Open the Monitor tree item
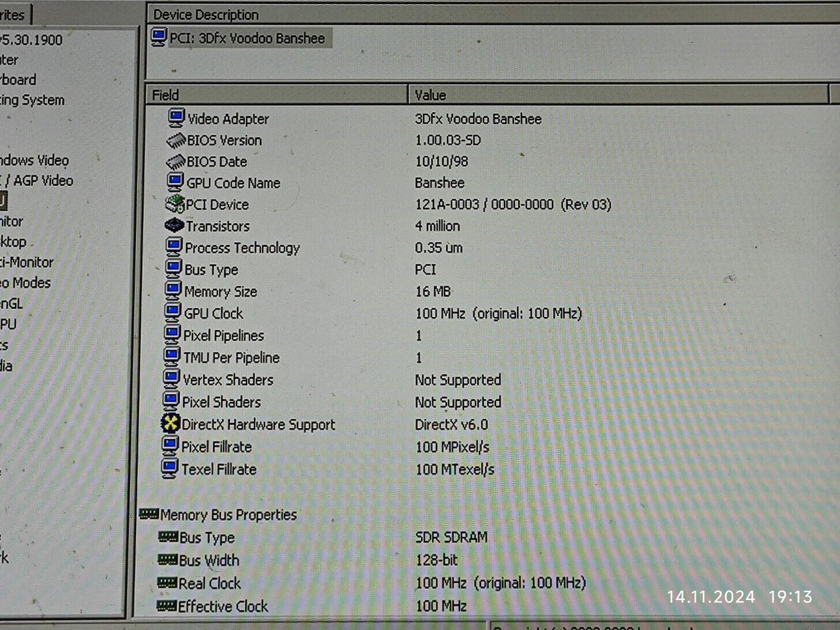 pyautogui.click(x=11, y=221)
